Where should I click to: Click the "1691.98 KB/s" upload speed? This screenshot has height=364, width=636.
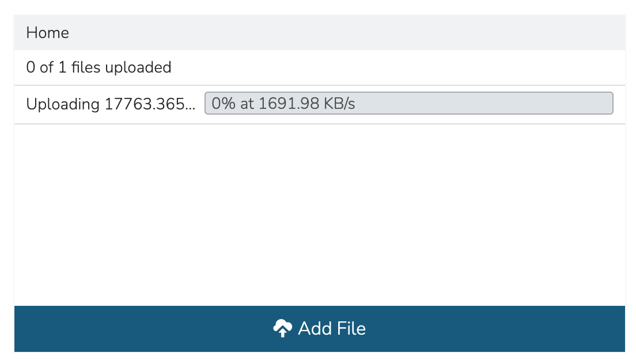[x=307, y=104]
